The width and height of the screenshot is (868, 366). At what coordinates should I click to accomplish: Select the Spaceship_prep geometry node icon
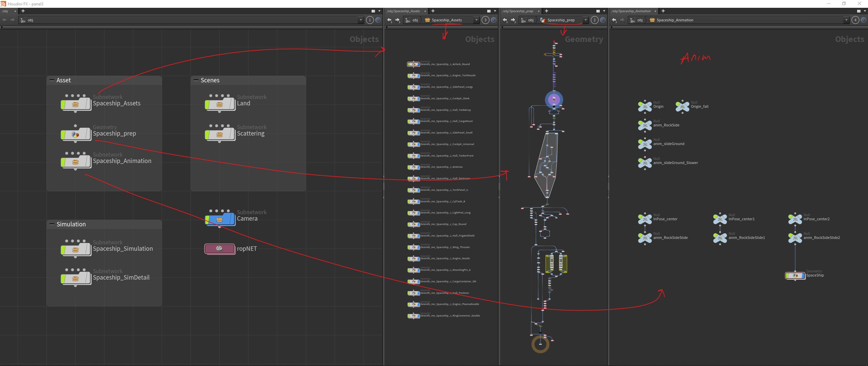coord(76,135)
